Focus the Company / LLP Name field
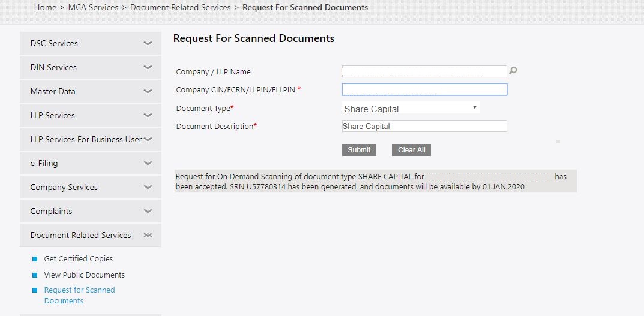 [x=424, y=71]
